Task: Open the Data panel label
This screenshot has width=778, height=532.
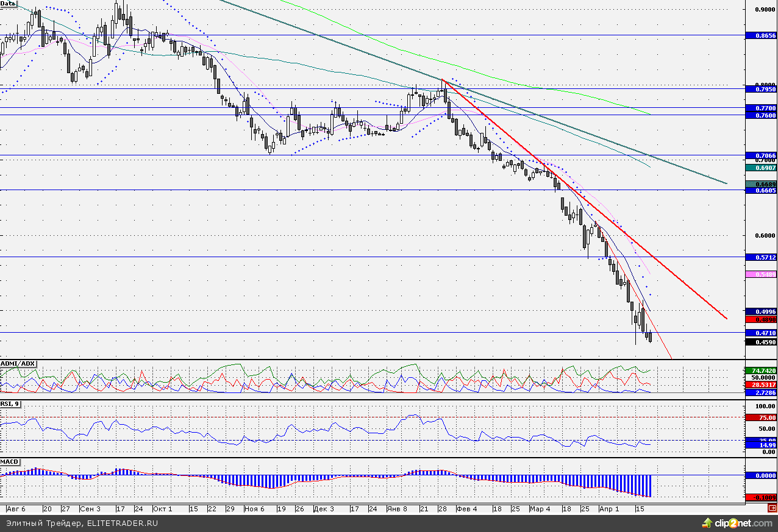Action: [9, 4]
